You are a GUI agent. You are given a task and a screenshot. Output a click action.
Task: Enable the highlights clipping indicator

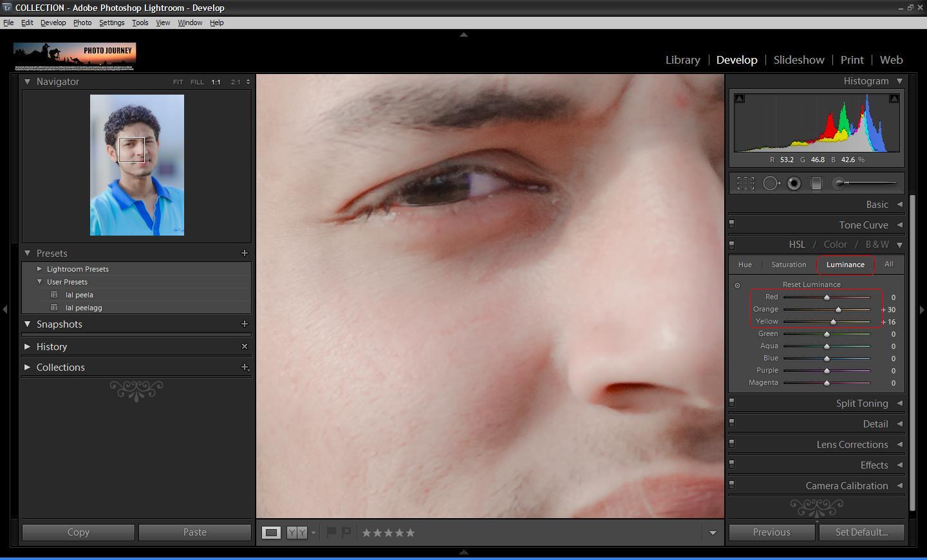(x=894, y=98)
